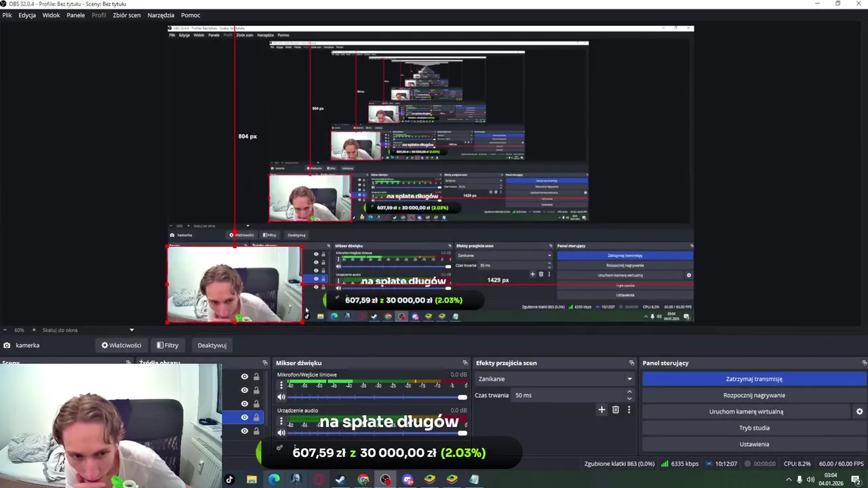Click Rozpocznij nagrywanie button
This screenshot has height=488, width=868.
(754, 395)
